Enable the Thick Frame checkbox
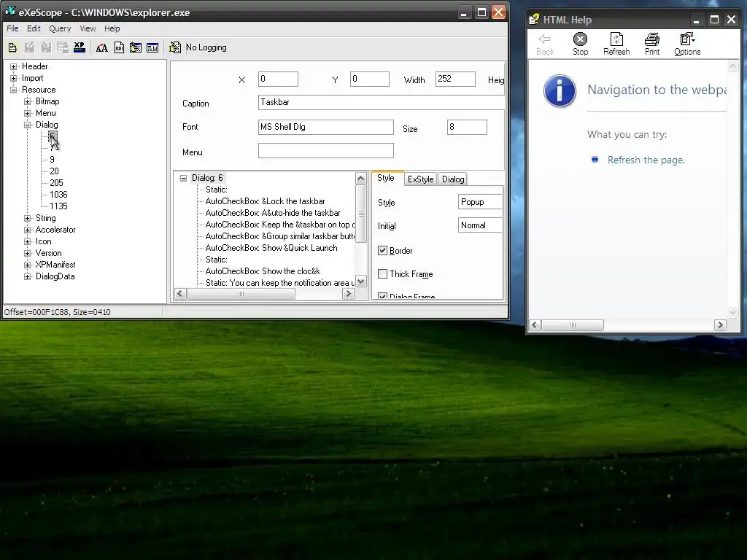Image resolution: width=747 pixels, height=560 pixels. click(382, 274)
